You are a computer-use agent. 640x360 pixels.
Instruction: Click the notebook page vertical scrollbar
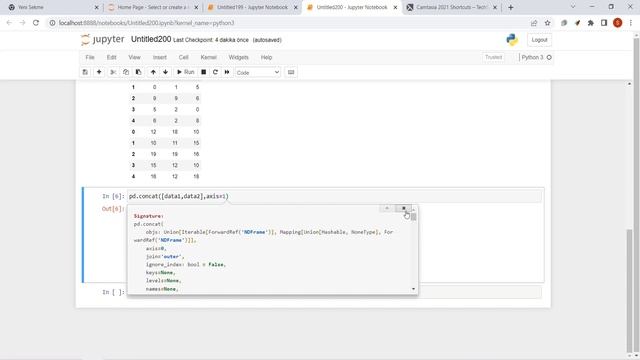click(630, 291)
